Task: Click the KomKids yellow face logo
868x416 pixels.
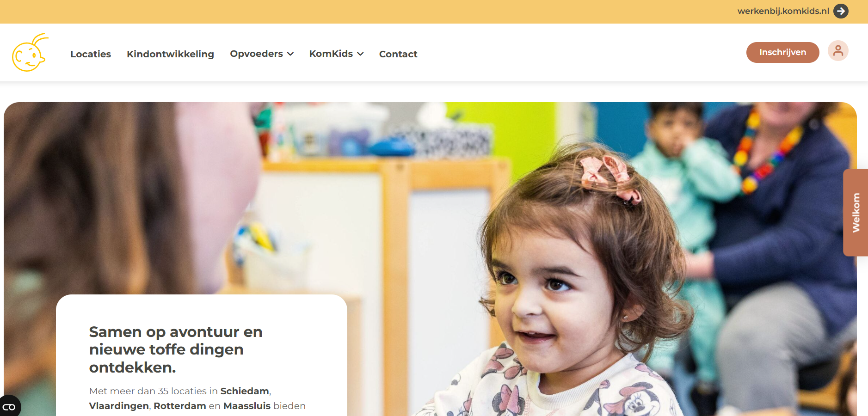Action: pos(30,52)
